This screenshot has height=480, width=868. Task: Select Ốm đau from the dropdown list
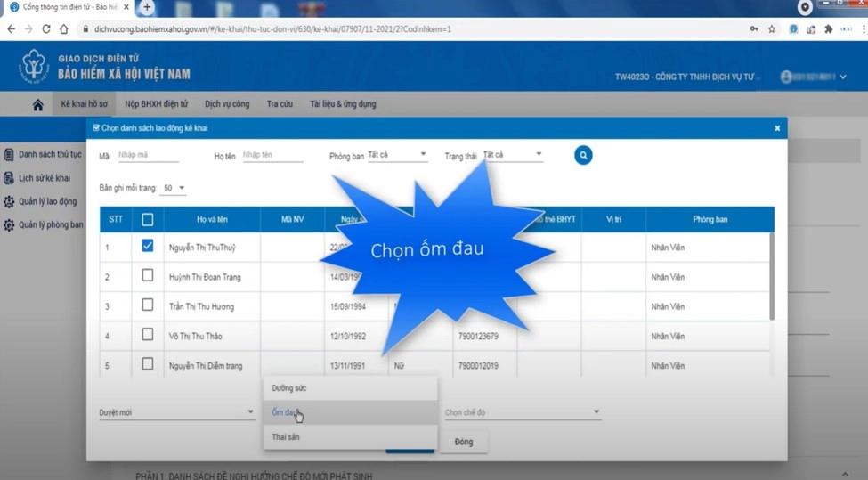point(286,412)
